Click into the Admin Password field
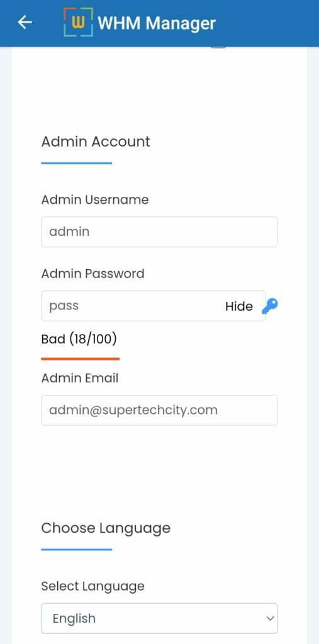The image size is (319, 644). point(154,306)
